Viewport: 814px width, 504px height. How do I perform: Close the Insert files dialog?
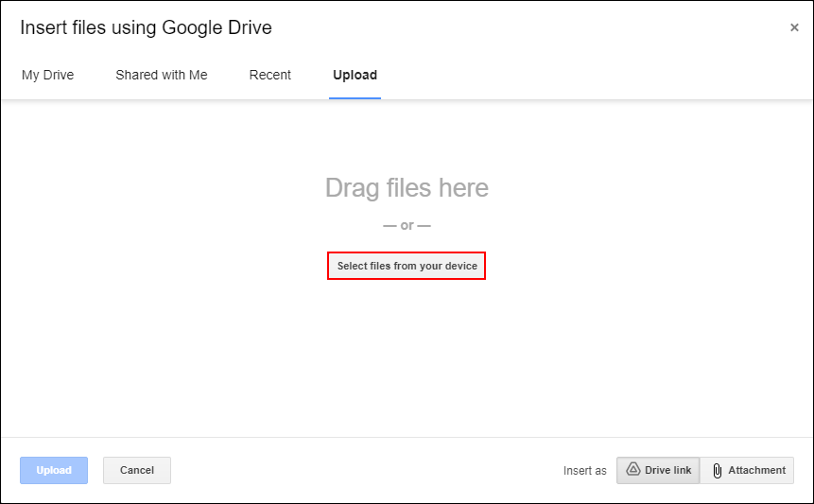pyautogui.click(x=794, y=27)
